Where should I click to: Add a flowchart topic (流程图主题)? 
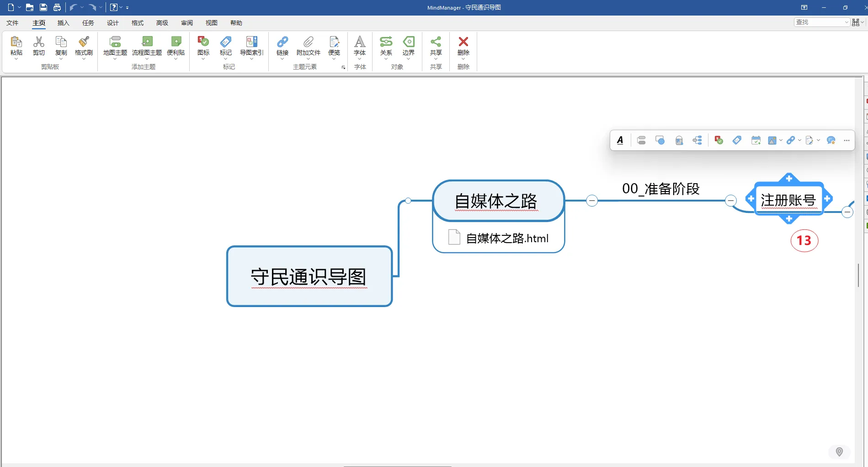click(147, 42)
